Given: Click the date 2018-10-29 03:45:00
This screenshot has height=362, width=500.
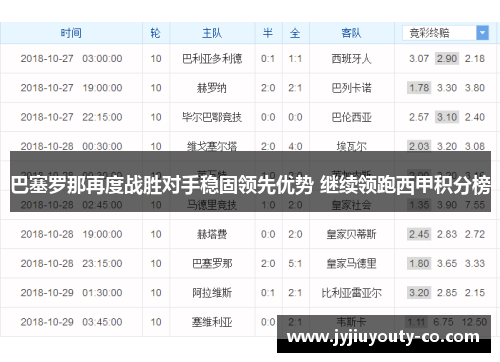Looking at the screenshot, I should pyautogui.click(x=71, y=322).
